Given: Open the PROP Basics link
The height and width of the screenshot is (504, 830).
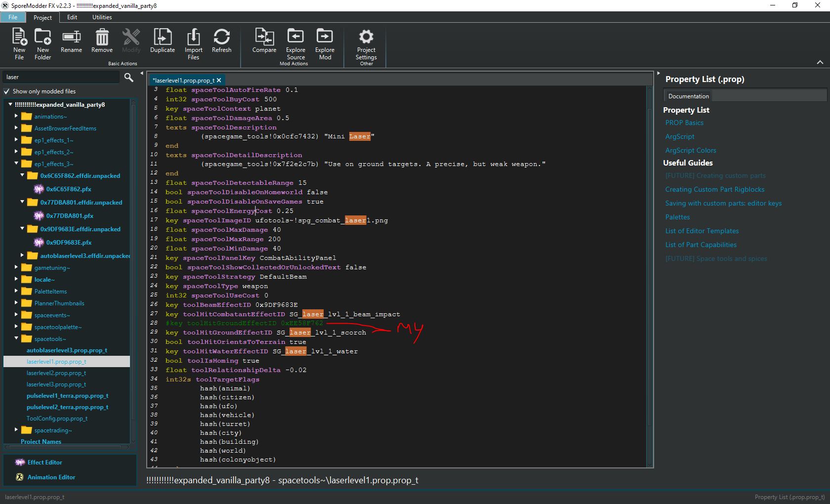Looking at the screenshot, I should point(684,123).
